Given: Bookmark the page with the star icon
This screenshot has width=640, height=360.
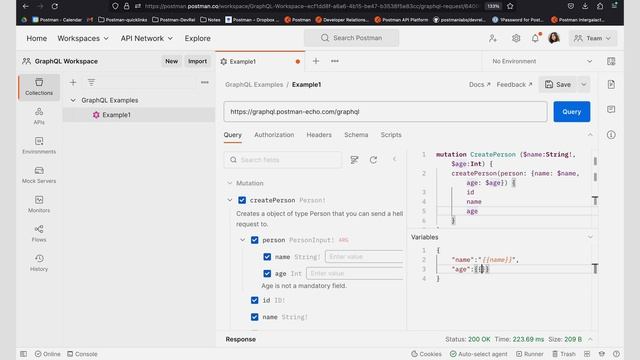Looking at the screenshot, I should click(510, 6).
